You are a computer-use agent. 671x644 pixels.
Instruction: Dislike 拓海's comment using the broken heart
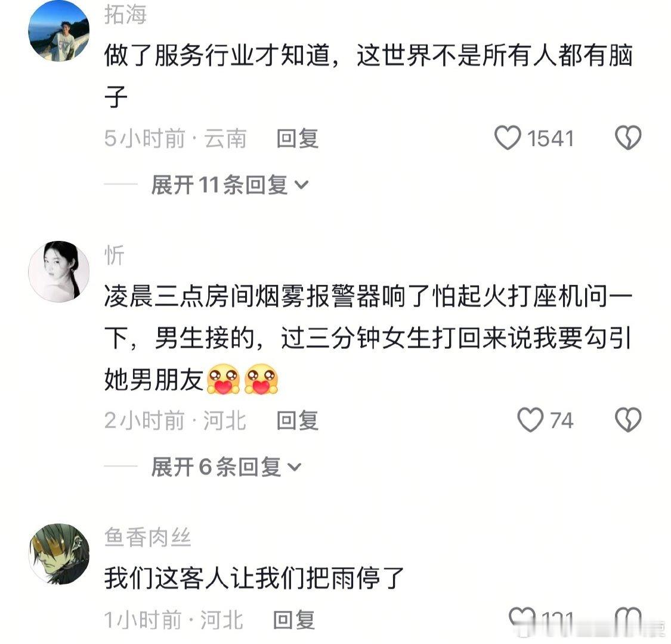628,138
